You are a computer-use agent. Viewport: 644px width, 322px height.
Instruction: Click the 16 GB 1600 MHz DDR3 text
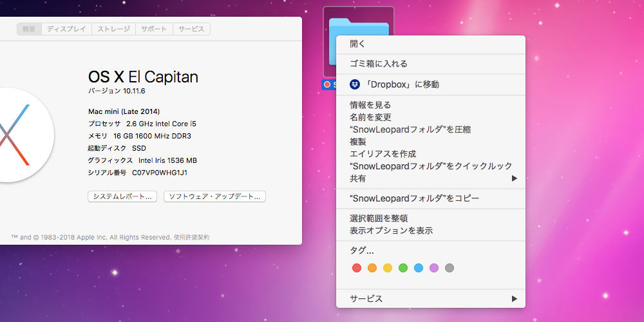coord(153,136)
